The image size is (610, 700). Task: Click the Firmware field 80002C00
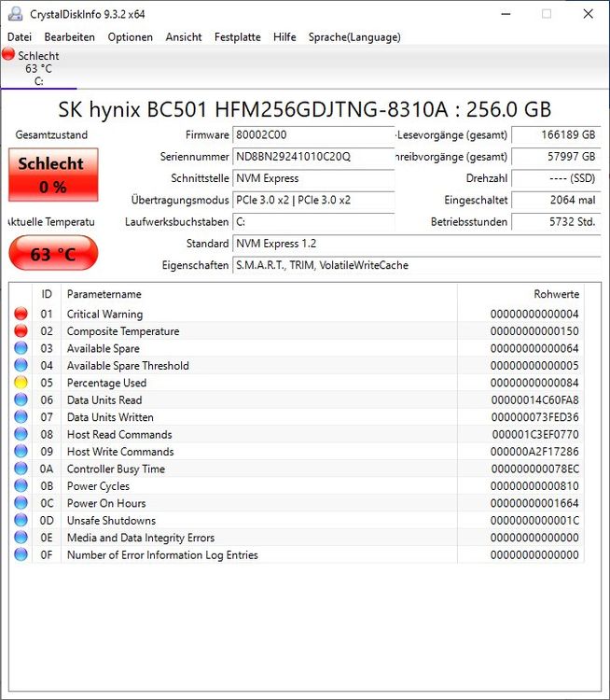click(313, 134)
